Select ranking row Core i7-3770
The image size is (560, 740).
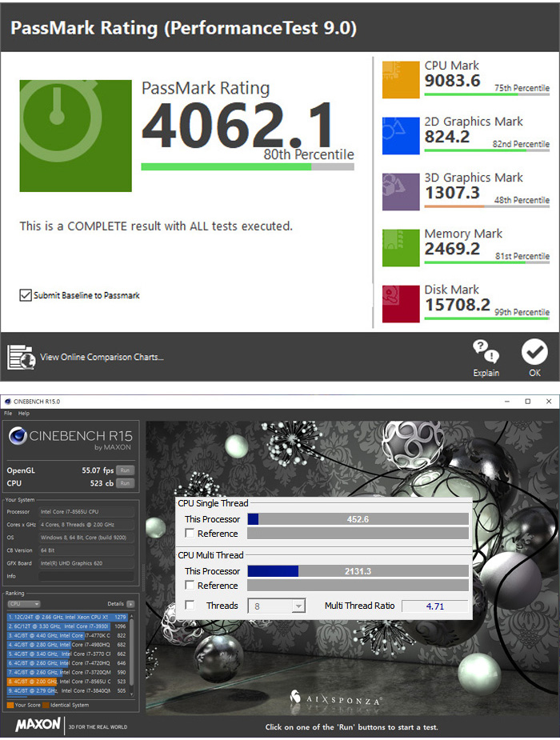click(x=67, y=654)
